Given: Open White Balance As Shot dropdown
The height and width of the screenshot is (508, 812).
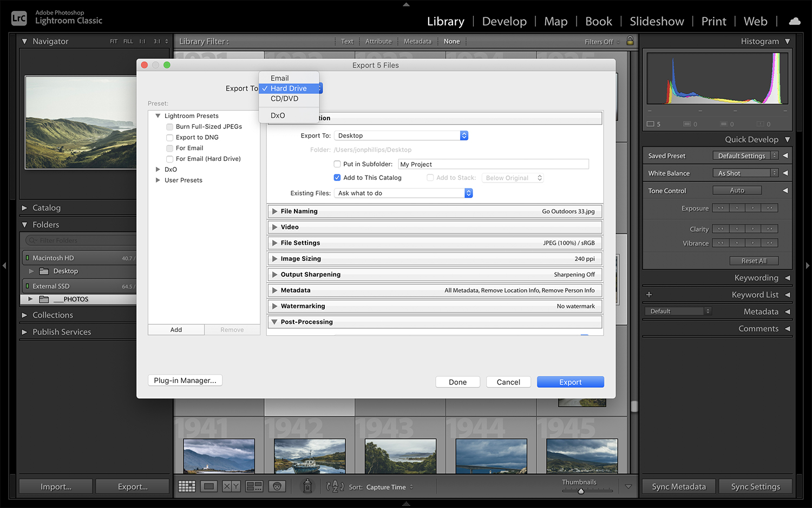Looking at the screenshot, I should pyautogui.click(x=745, y=173).
